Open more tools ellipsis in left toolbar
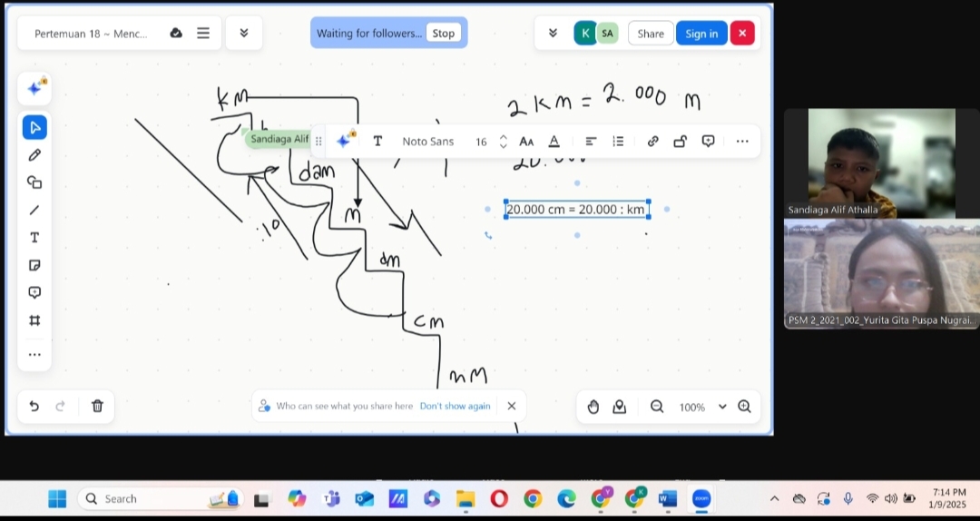The image size is (980, 521). 34,355
